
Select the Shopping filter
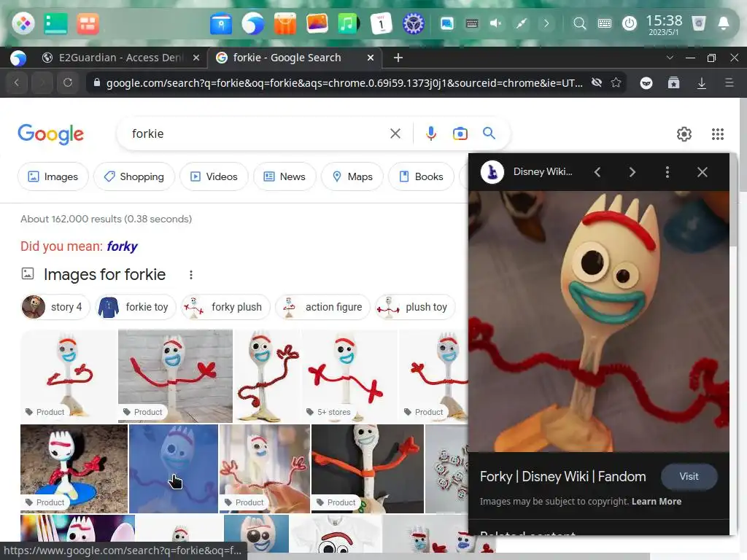[x=134, y=176]
